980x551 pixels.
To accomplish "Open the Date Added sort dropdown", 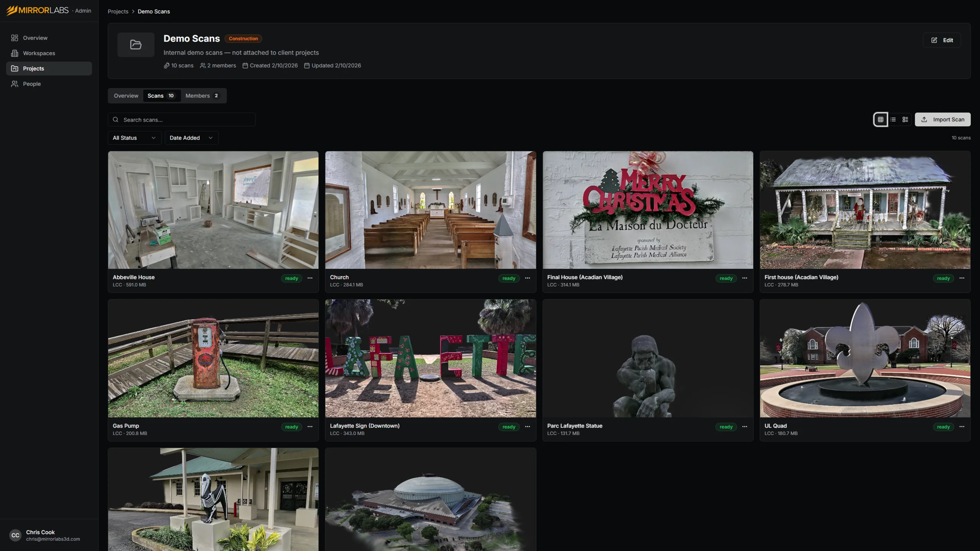I will (x=191, y=138).
